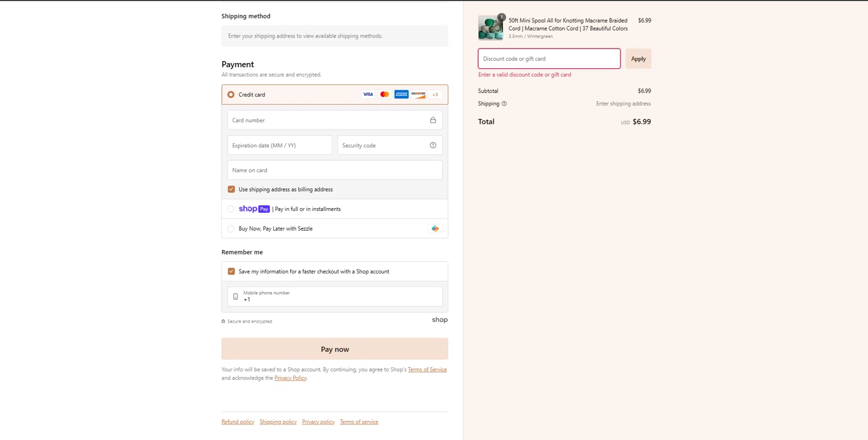Focus the Mobile phone number field
This screenshot has height=440, width=868.
point(334,297)
